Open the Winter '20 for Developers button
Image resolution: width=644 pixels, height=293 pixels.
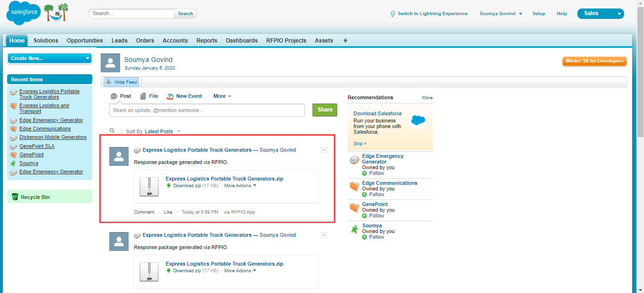(594, 61)
